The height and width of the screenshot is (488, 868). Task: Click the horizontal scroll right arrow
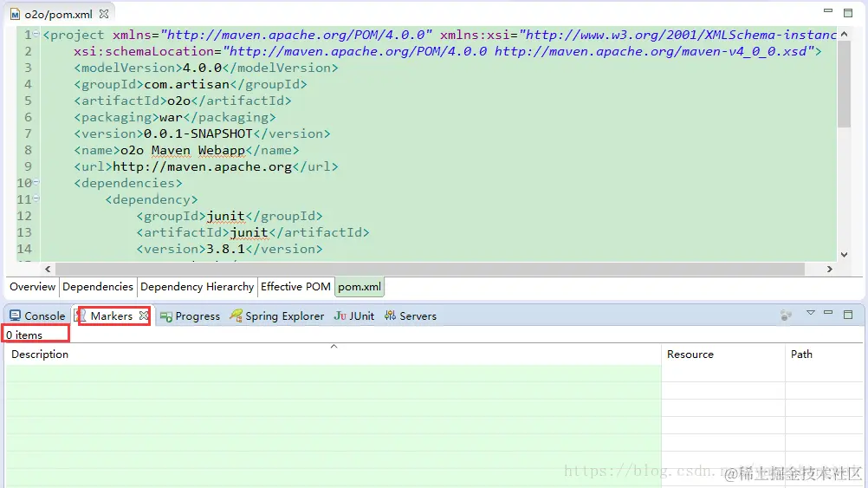(829, 269)
